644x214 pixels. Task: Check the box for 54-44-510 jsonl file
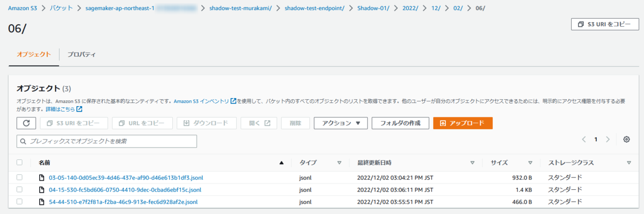(x=20, y=202)
